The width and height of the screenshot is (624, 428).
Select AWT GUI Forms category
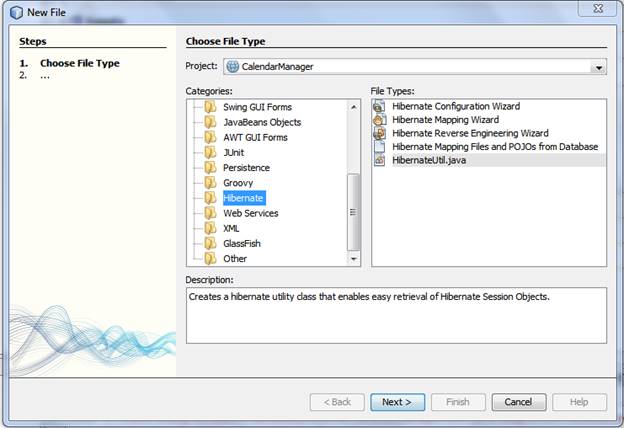click(x=255, y=137)
